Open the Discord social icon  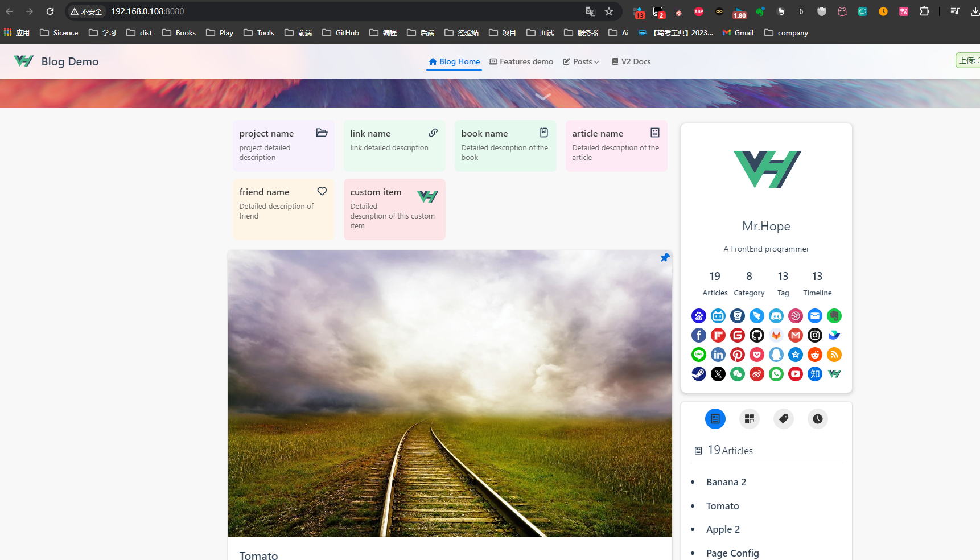coord(776,316)
